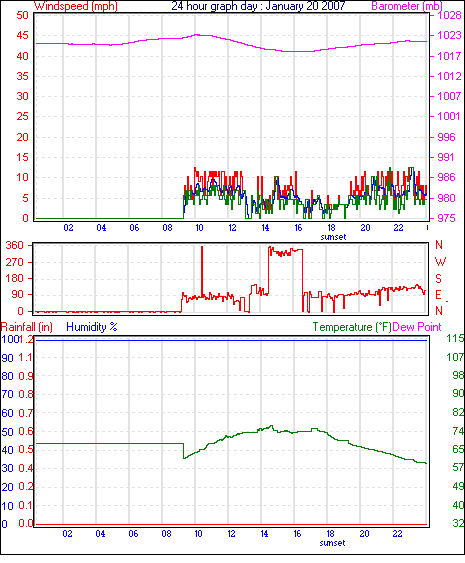465x563 pixels.
Task: Click the Dew Point legend label
Action: coord(417,327)
